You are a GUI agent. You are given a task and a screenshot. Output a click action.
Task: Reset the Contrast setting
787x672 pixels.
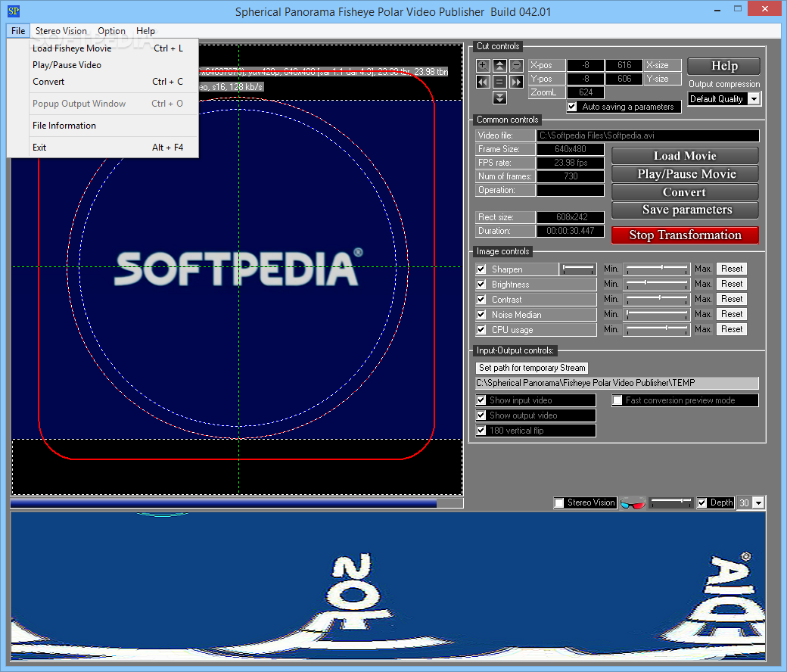point(732,299)
